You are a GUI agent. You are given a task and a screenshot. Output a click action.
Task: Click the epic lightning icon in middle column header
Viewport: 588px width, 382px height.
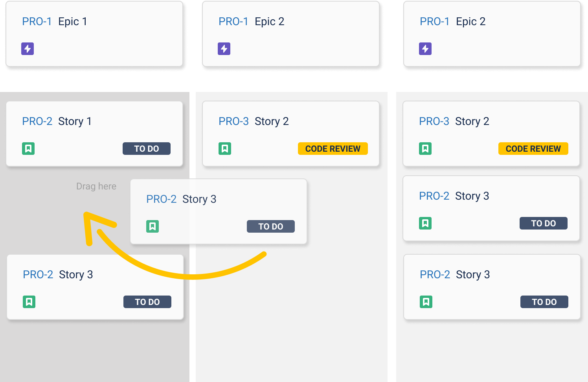pyautogui.click(x=224, y=49)
